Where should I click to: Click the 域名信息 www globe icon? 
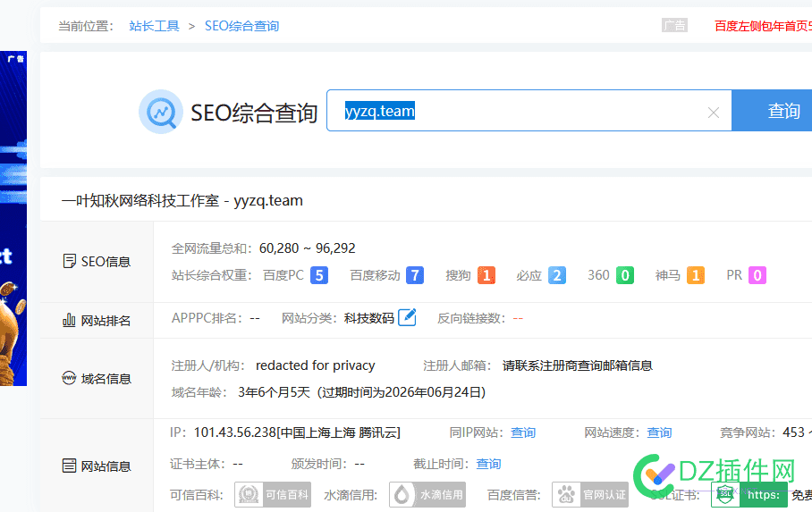tap(69, 379)
